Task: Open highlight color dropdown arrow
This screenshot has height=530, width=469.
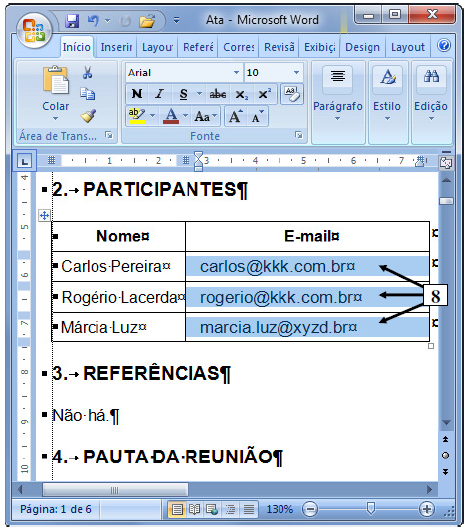Action: (x=153, y=116)
